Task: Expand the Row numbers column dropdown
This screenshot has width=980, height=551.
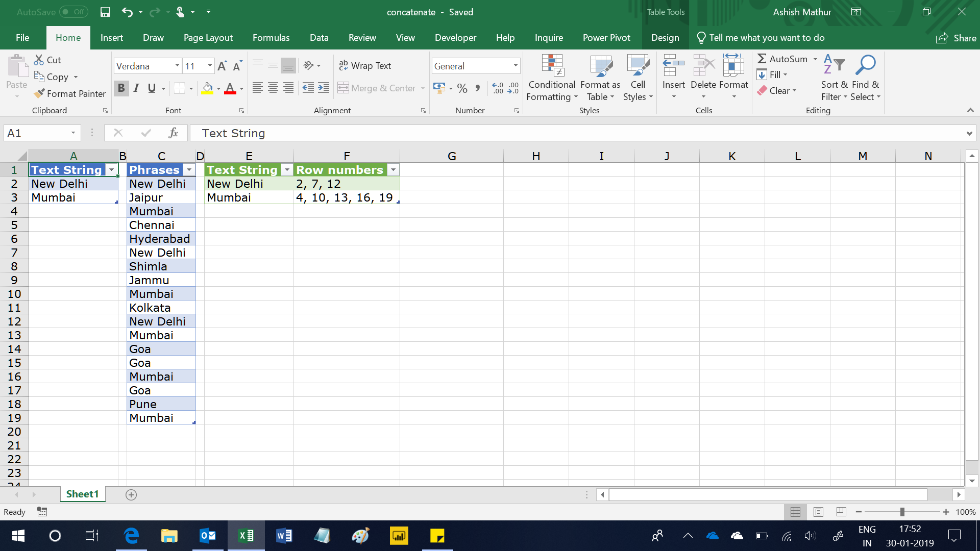Action: tap(393, 170)
